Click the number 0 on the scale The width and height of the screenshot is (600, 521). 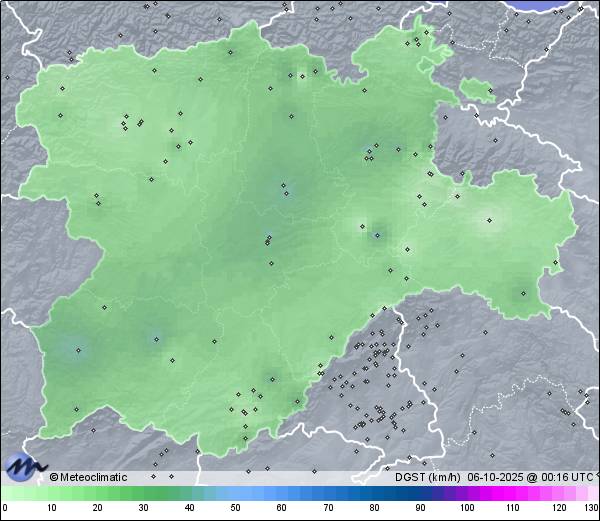click(5, 508)
